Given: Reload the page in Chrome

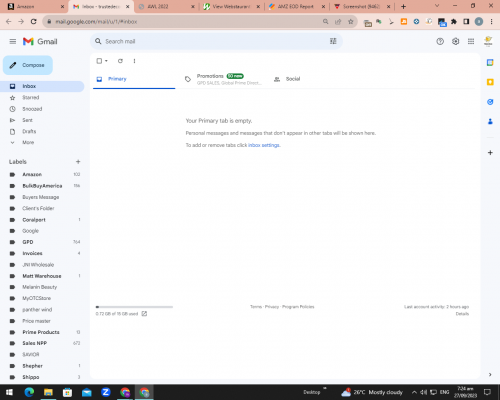Looking at the screenshot, I should point(33,22).
